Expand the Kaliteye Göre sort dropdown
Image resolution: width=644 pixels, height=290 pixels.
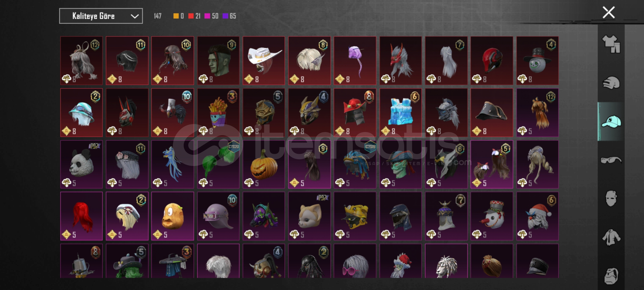click(101, 16)
